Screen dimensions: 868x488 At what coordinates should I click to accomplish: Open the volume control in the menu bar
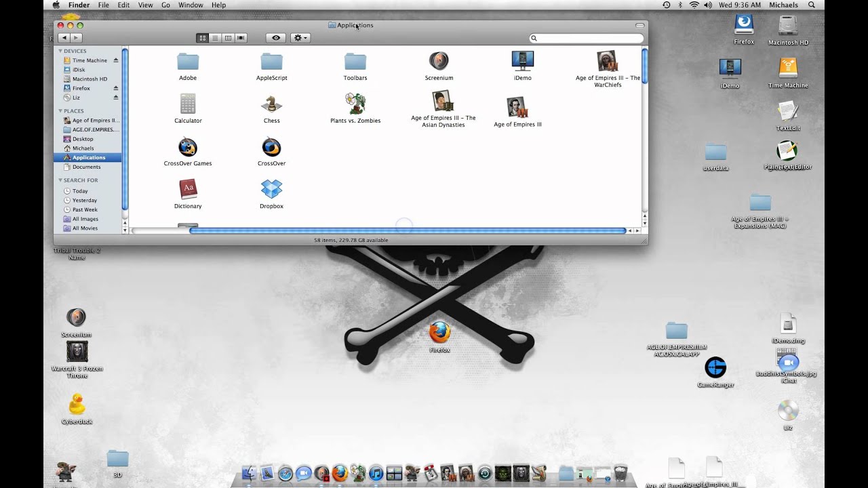pyautogui.click(x=708, y=5)
